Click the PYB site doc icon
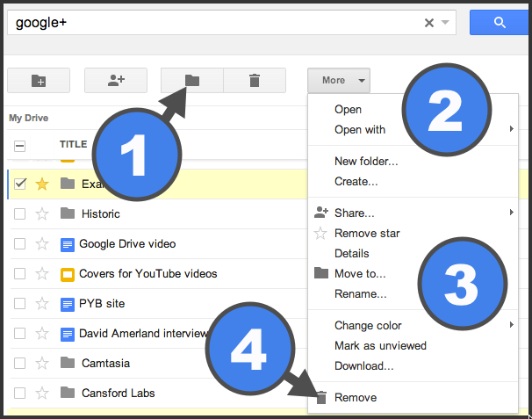Image resolution: width=532 pixels, height=419 pixels. tap(68, 305)
